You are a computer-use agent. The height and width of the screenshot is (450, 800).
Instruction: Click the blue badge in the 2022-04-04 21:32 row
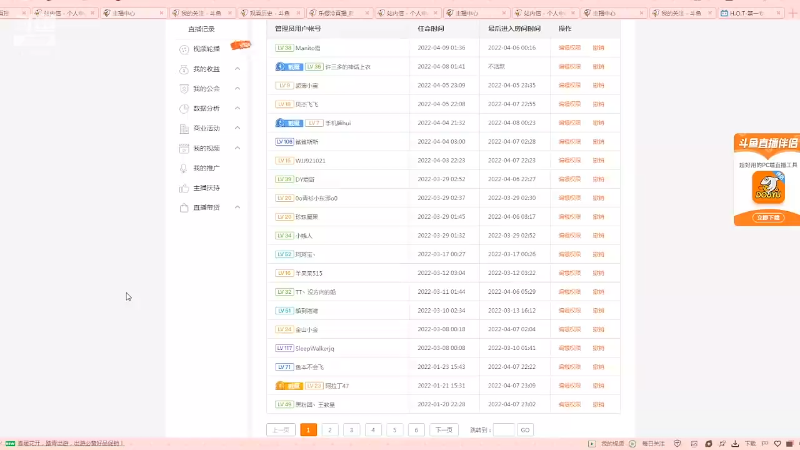click(x=289, y=123)
